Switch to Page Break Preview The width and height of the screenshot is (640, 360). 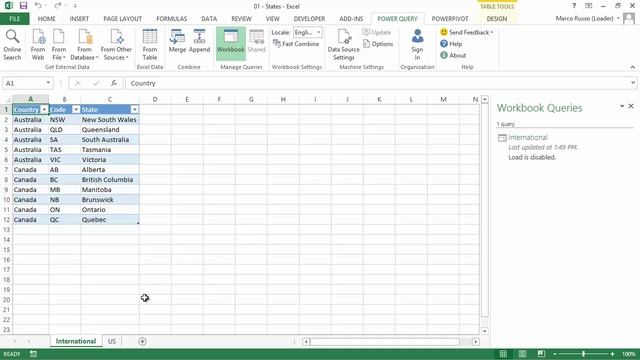coord(541,354)
